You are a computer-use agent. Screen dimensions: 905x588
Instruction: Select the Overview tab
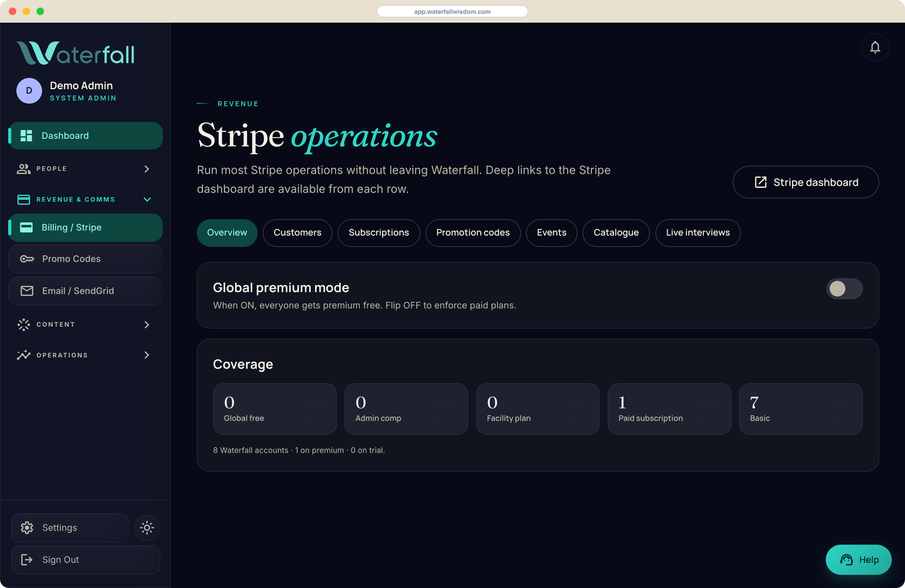(x=227, y=233)
